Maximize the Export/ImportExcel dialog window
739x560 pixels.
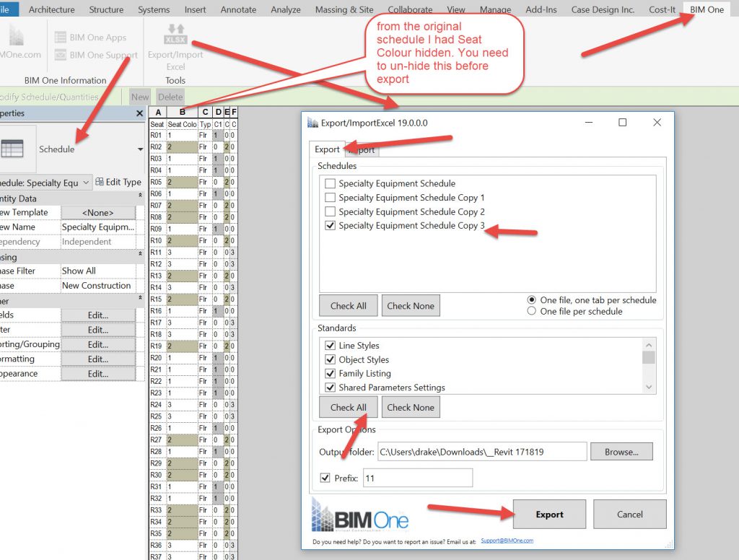click(x=622, y=123)
